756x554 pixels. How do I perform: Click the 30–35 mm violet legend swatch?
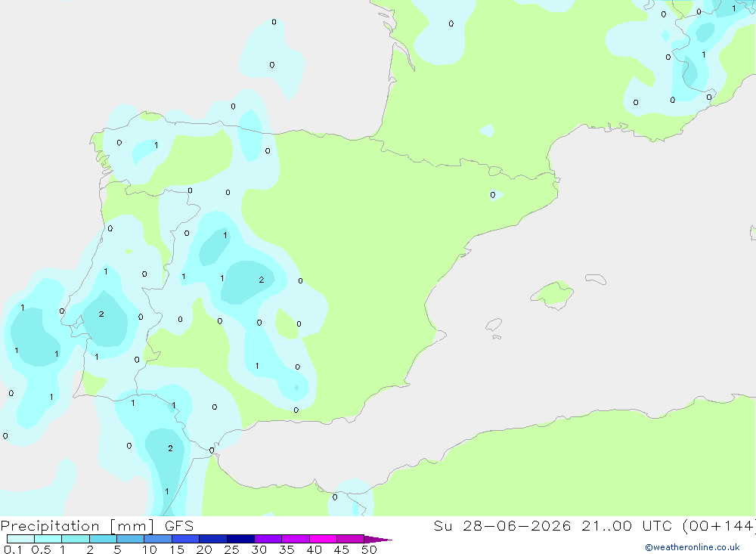coord(268,539)
